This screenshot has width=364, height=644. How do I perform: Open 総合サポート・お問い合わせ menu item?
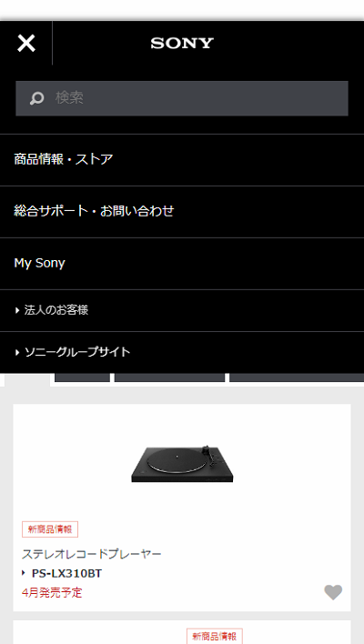(182, 212)
